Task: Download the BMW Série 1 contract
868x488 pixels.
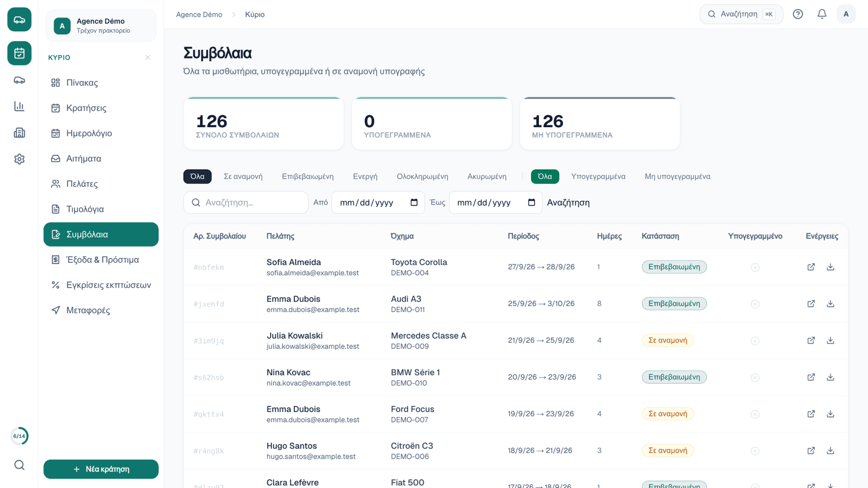Action: [x=831, y=377]
